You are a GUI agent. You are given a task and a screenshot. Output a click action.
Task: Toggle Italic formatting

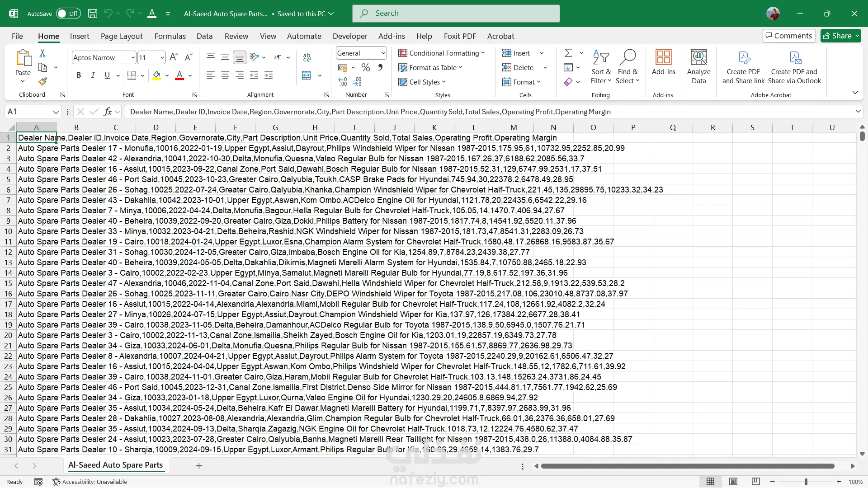point(93,75)
